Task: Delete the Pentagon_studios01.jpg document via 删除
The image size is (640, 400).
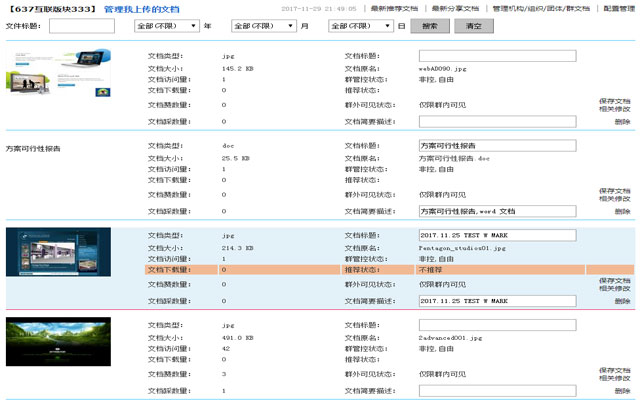Action: (622, 300)
